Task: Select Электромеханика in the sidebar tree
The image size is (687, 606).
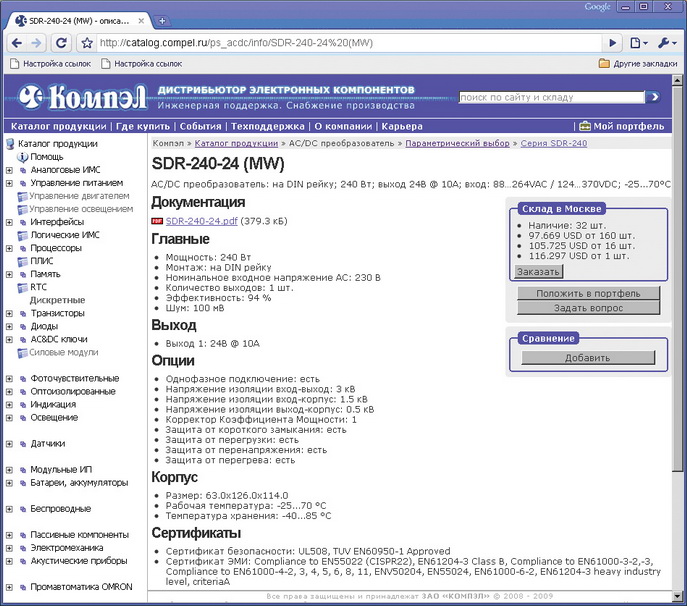Action: (x=67, y=548)
